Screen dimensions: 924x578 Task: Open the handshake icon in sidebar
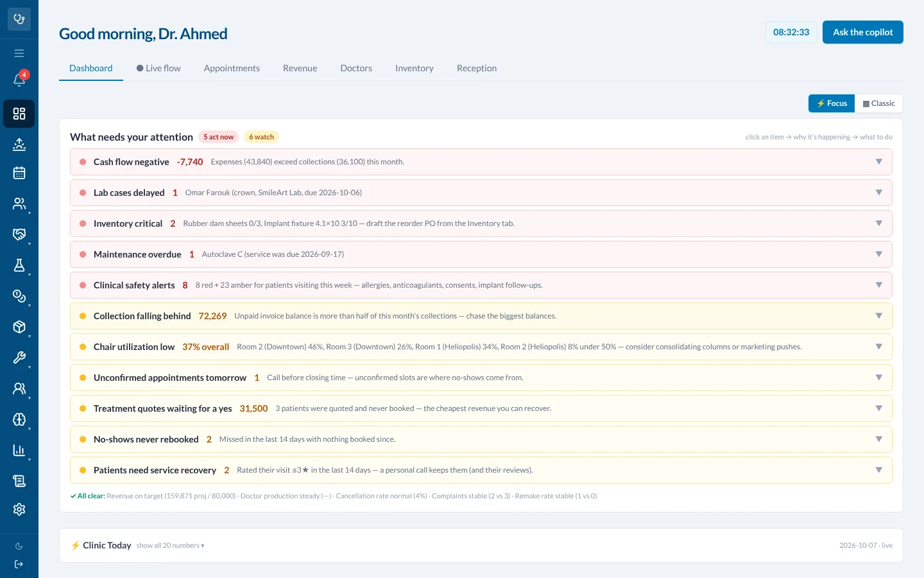[x=19, y=234]
